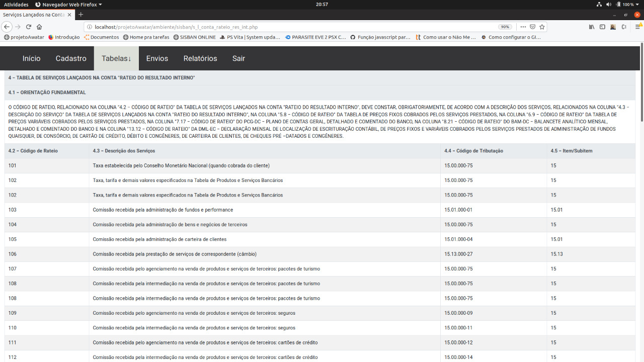
Task: Click the URL address bar
Action: click(x=292, y=27)
